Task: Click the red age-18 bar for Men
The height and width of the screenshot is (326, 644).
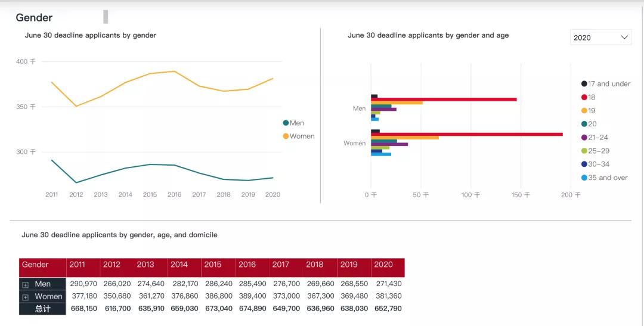Action: click(x=443, y=100)
